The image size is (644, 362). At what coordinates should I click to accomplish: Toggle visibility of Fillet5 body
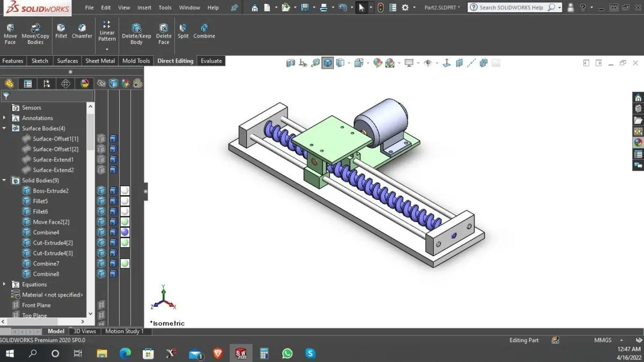coord(101,201)
